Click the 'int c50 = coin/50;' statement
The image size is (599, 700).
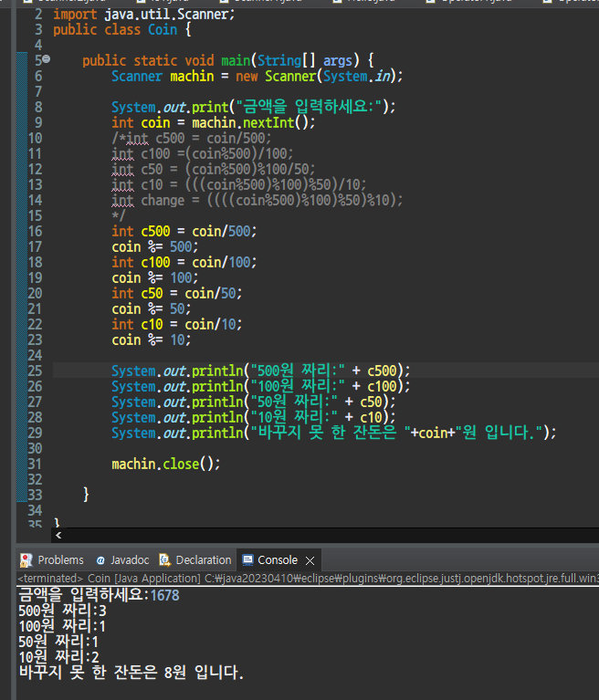coord(177,293)
